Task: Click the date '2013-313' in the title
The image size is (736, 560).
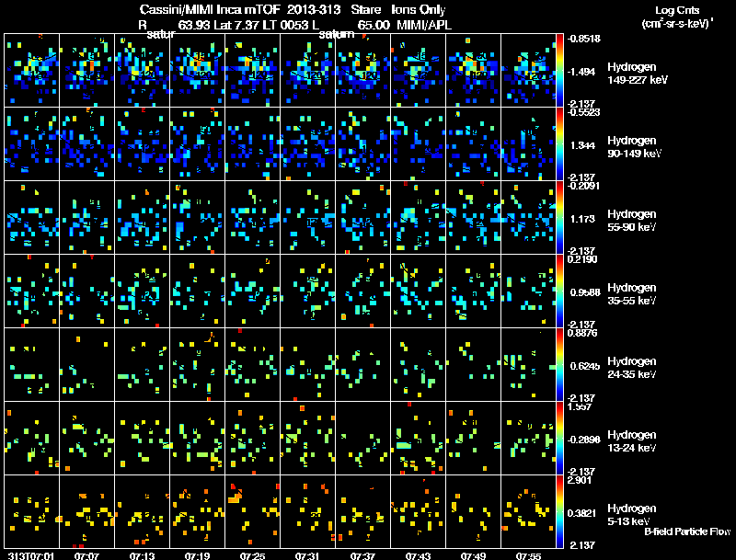Action: (314, 9)
